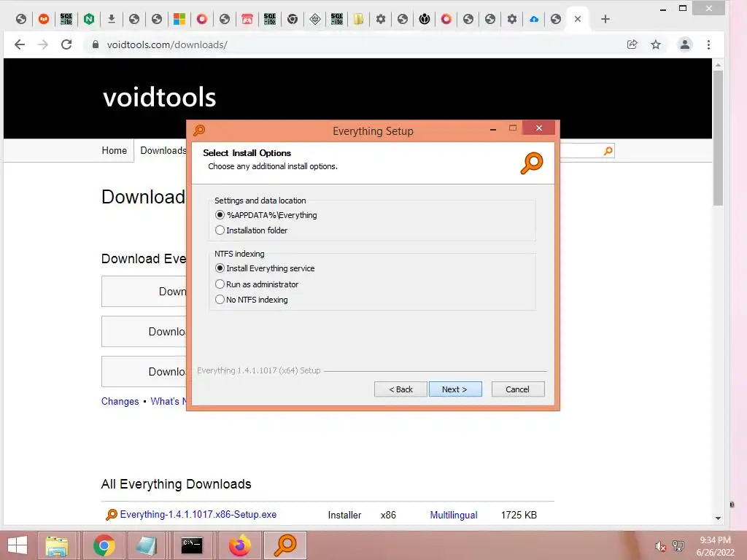The width and height of the screenshot is (747, 560).
Task: Click Next in Everything Setup
Action: point(455,389)
